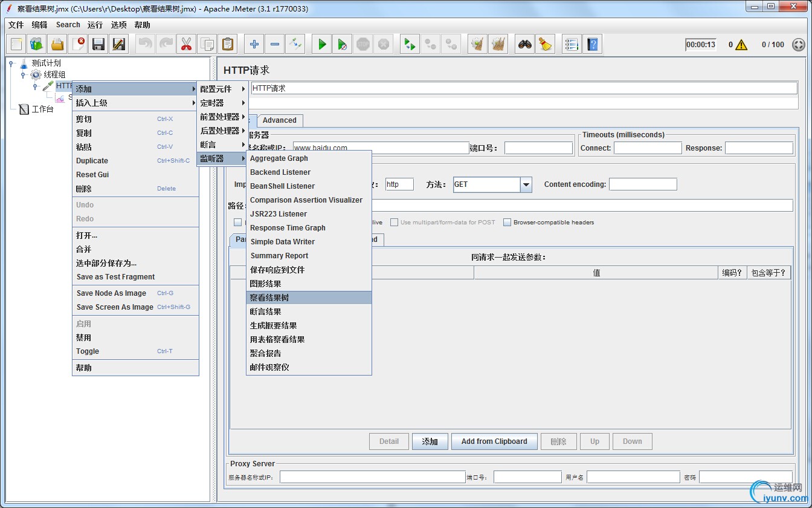This screenshot has width=812, height=508.
Task: Click the Clear results broom icon
Action: tap(478, 44)
